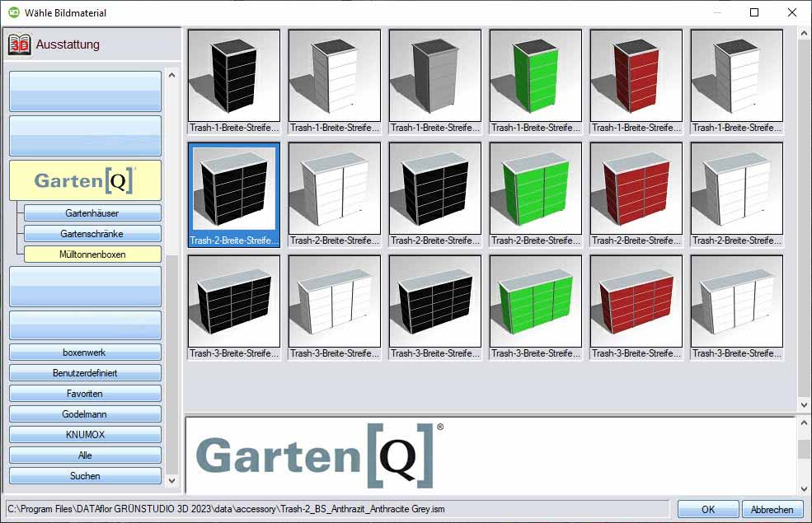This screenshot has width=812, height=523.
Task: Click the file path field at bottom
Action: click(x=337, y=509)
